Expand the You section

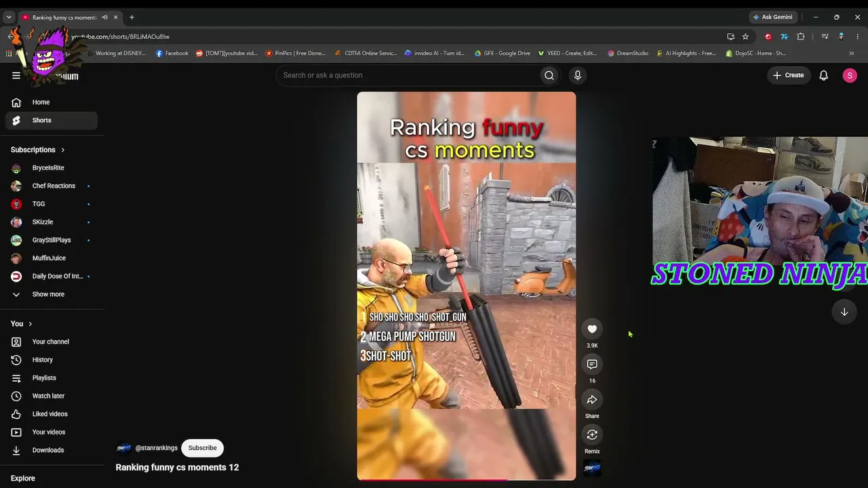coord(22,324)
